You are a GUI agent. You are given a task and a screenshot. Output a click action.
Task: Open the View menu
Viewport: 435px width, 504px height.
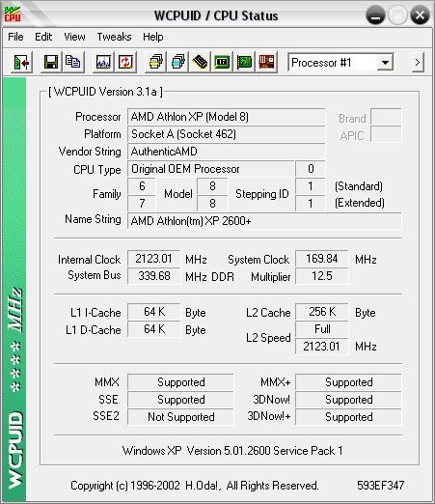pyautogui.click(x=74, y=37)
